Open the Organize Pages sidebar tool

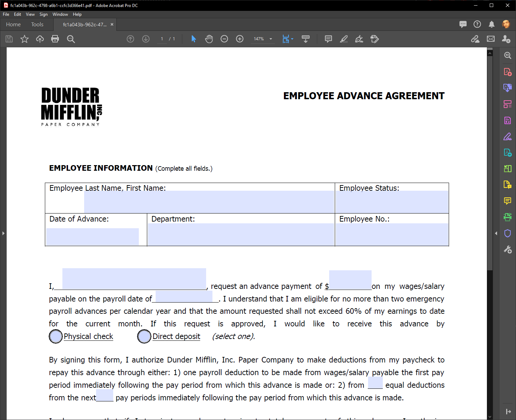coord(508,104)
